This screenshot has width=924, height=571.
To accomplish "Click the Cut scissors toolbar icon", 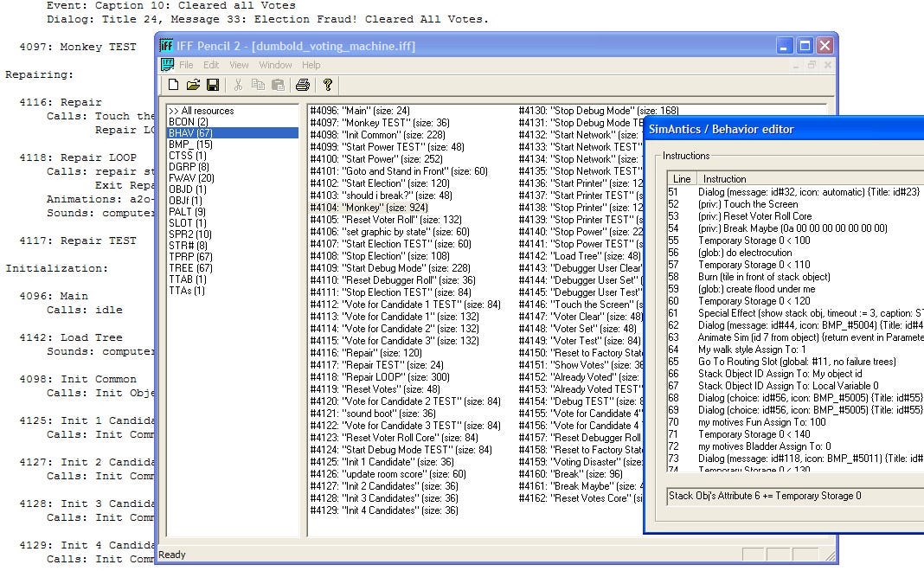I will [238, 85].
